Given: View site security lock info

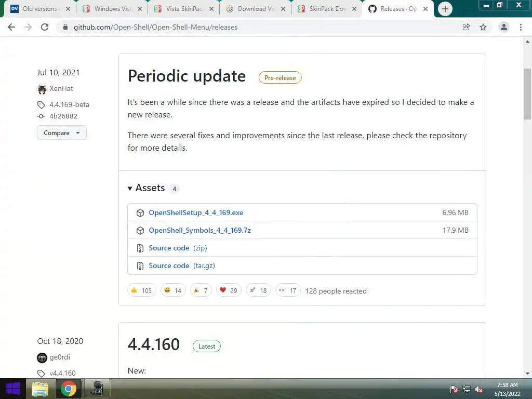Looking at the screenshot, I should [x=65, y=27].
